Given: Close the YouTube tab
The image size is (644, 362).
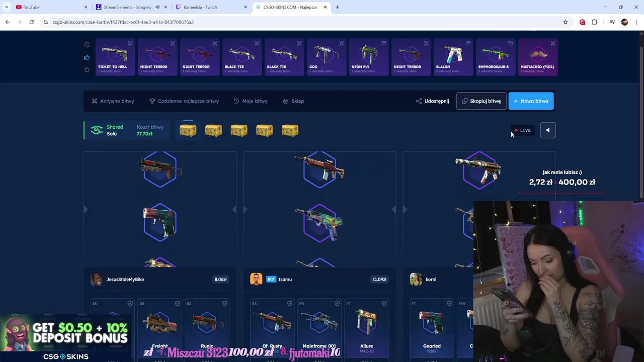Looking at the screenshot, I should point(86,7).
